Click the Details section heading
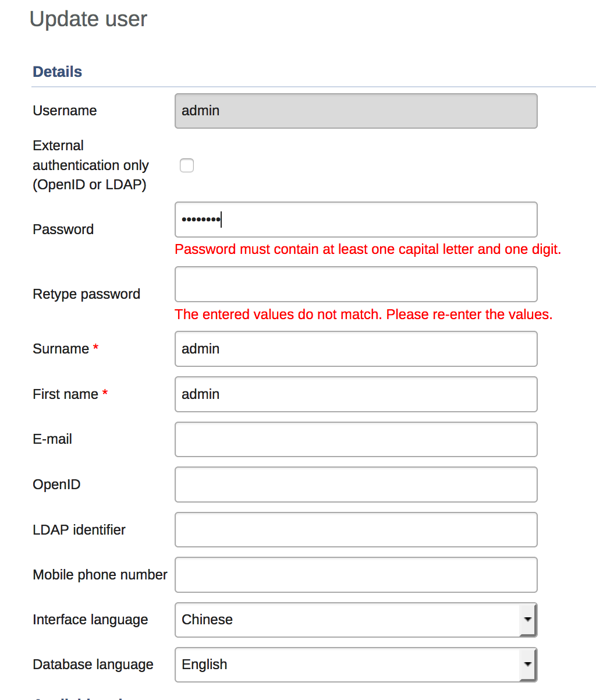 click(57, 72)
